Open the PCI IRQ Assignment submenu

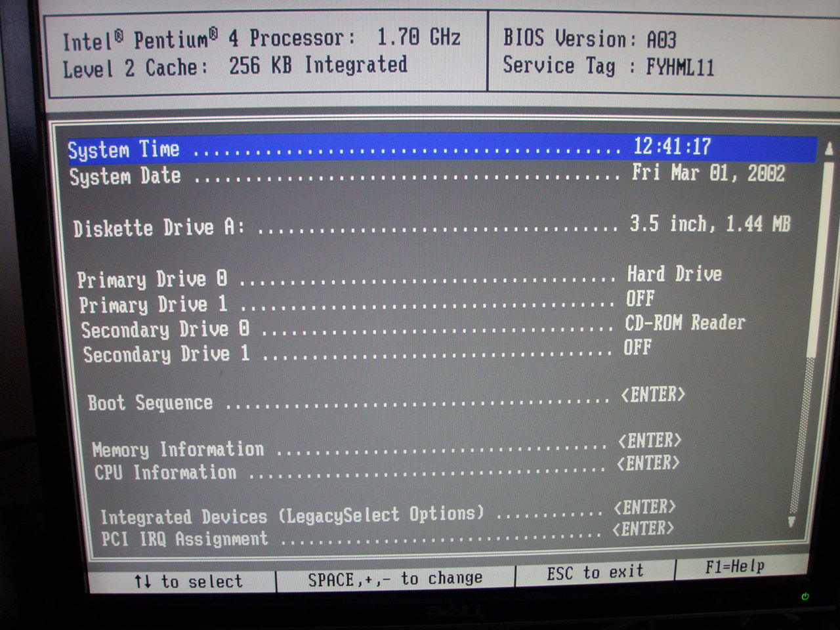[x=387, y=534]
